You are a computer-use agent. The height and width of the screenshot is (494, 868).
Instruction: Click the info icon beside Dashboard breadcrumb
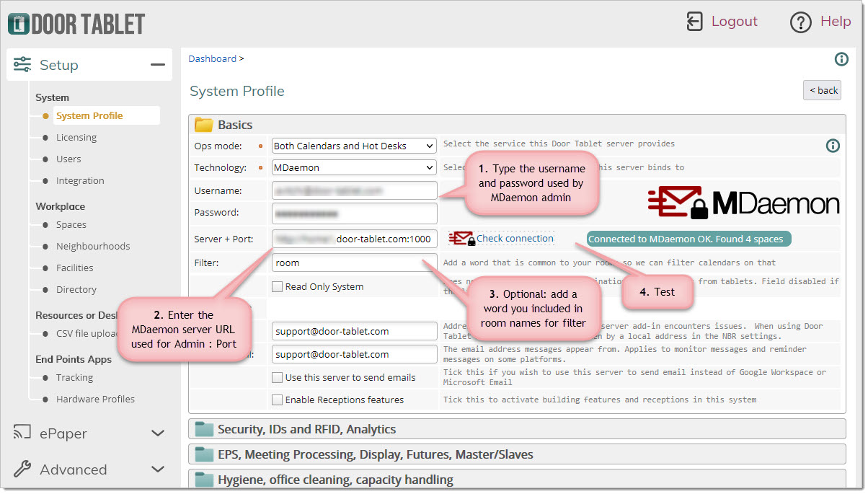(x=841, y=59)
